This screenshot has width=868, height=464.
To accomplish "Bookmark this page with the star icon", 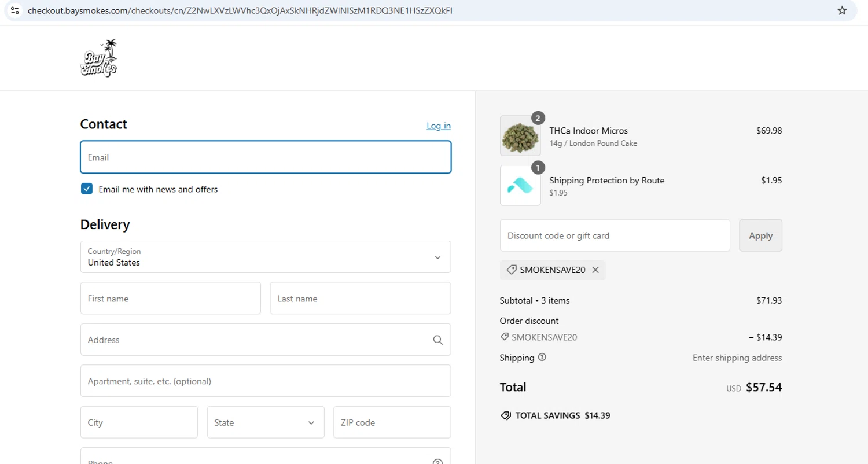I will click(842, 10).
